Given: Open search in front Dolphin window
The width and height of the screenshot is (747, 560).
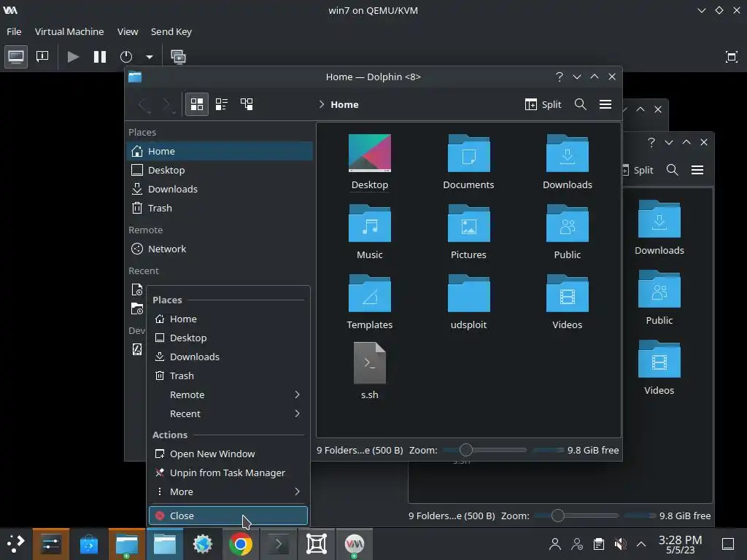Looking at the screenshot, I should 580,104.
